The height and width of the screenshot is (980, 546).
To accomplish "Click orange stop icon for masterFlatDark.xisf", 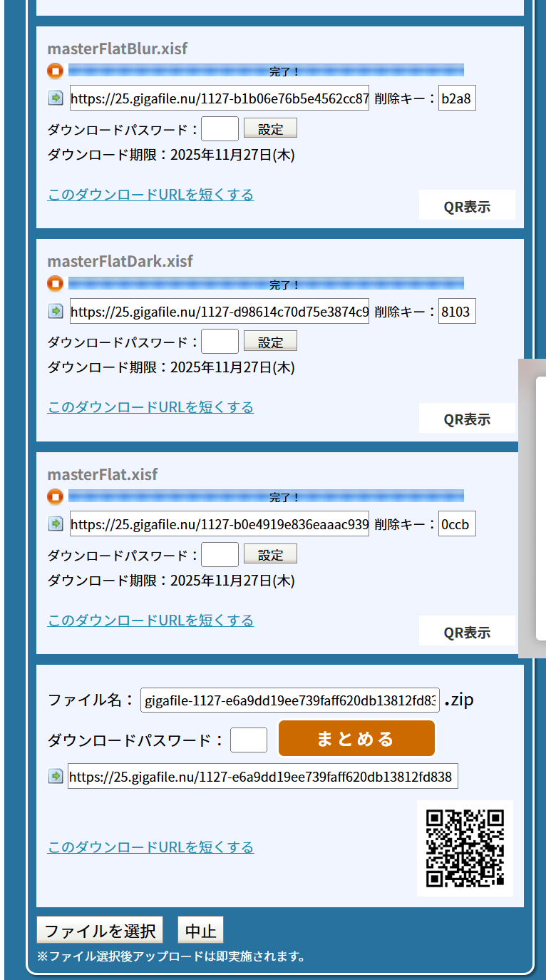I will [x=56, y=284].
